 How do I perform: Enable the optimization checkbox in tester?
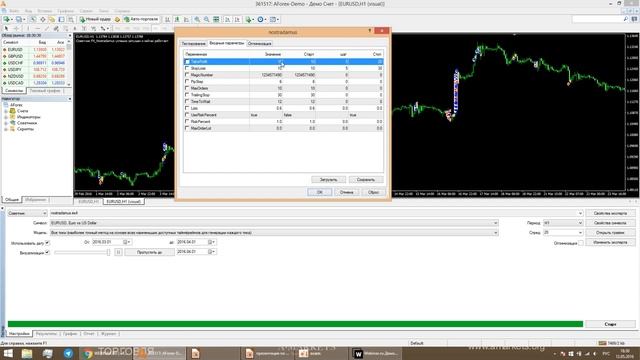tap(581, 243)
